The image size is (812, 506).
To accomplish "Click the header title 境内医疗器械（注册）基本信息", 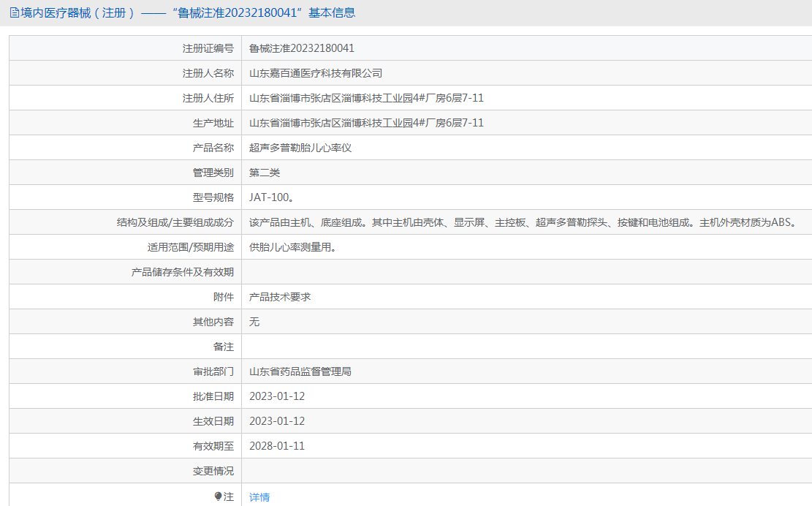I will coord(188,13).
